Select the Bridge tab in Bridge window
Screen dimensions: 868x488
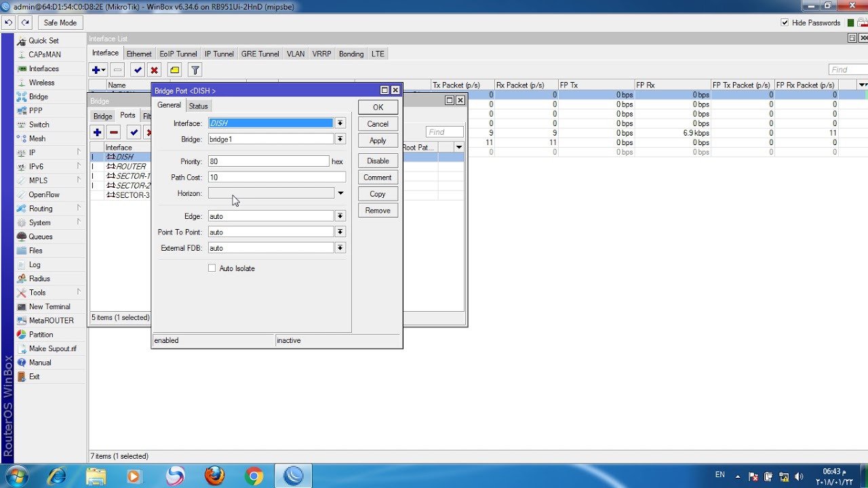tap(103, 116)
